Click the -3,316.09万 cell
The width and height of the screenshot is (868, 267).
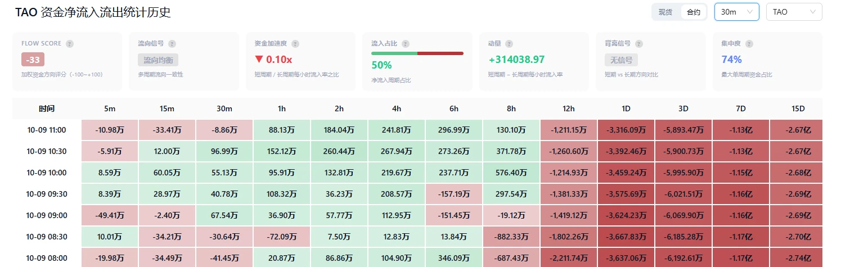[626, 130]
